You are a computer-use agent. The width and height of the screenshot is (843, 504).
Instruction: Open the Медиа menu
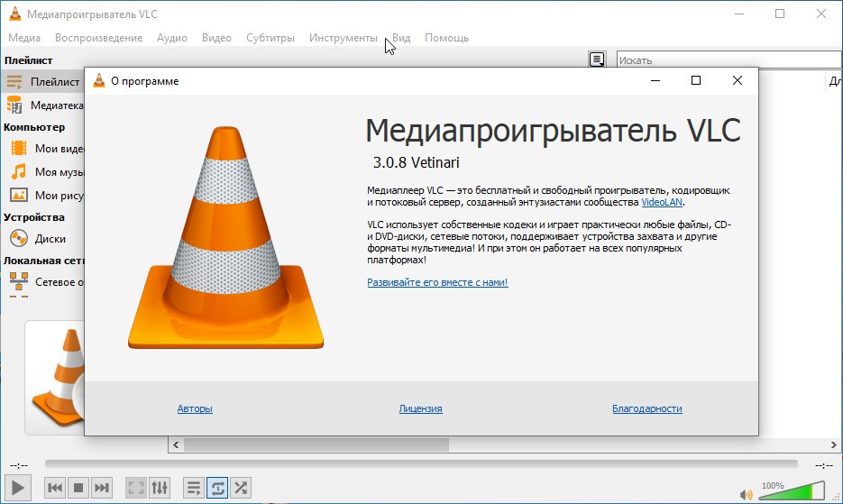(x=24, y=38)
